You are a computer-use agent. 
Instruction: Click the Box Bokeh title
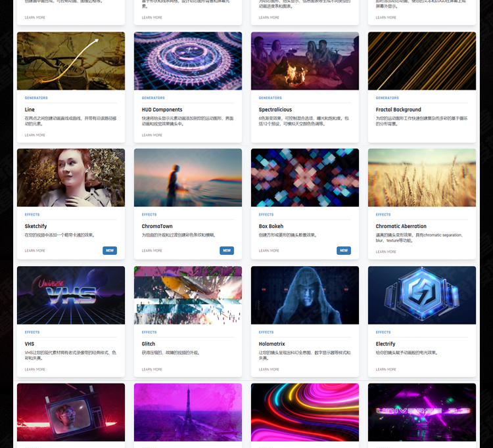pos(271,226)
